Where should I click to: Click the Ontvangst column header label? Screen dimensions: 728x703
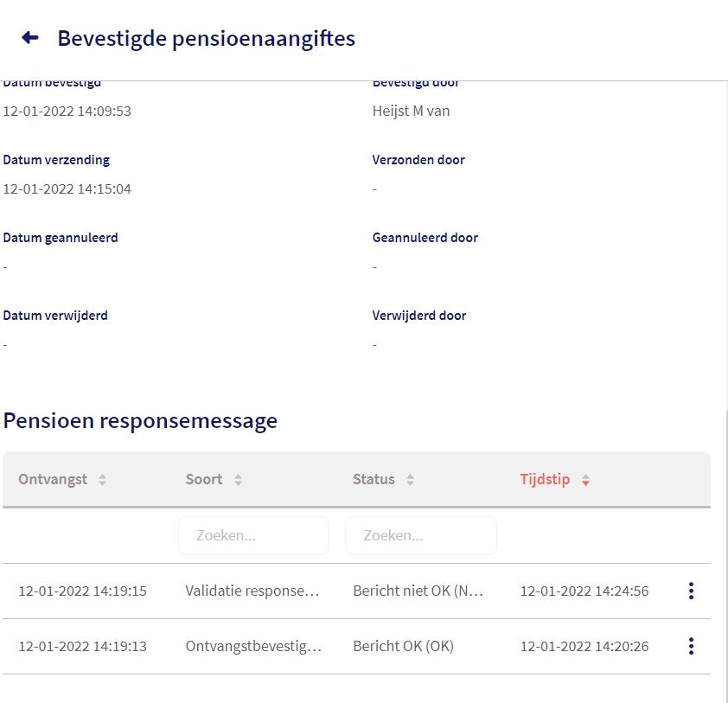point(53,479)
